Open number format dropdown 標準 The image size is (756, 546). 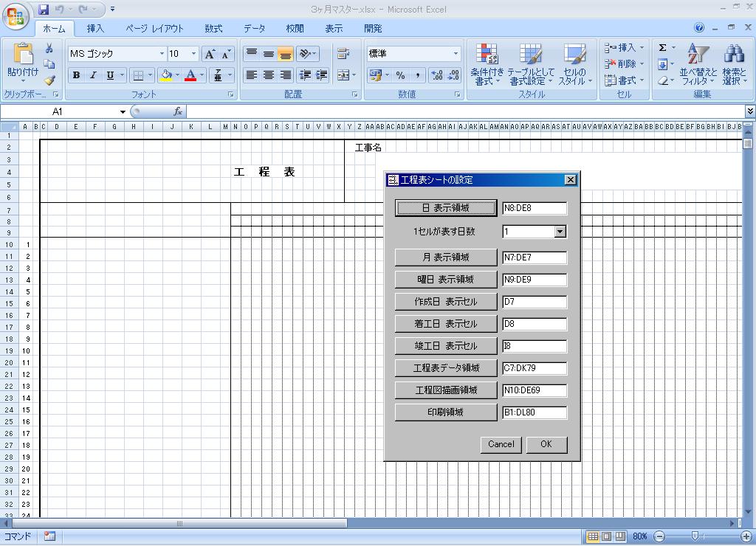pos(456,53)
